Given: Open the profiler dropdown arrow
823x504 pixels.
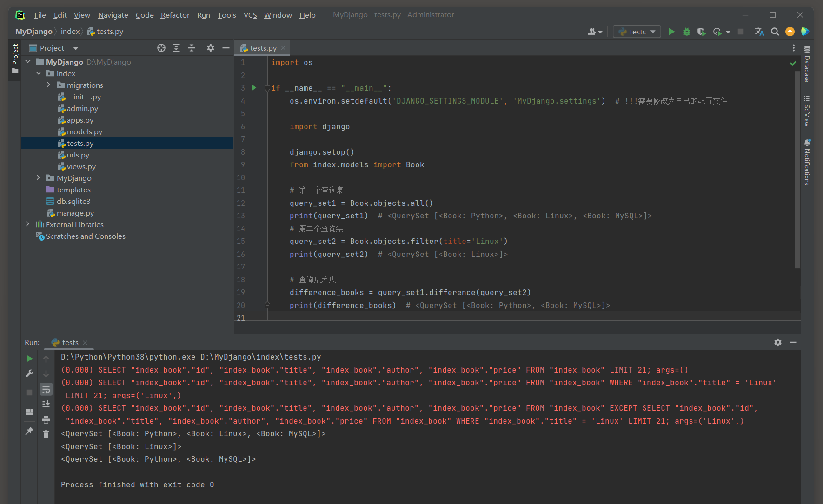Looking at the screenshot, I should click(728, 32).
